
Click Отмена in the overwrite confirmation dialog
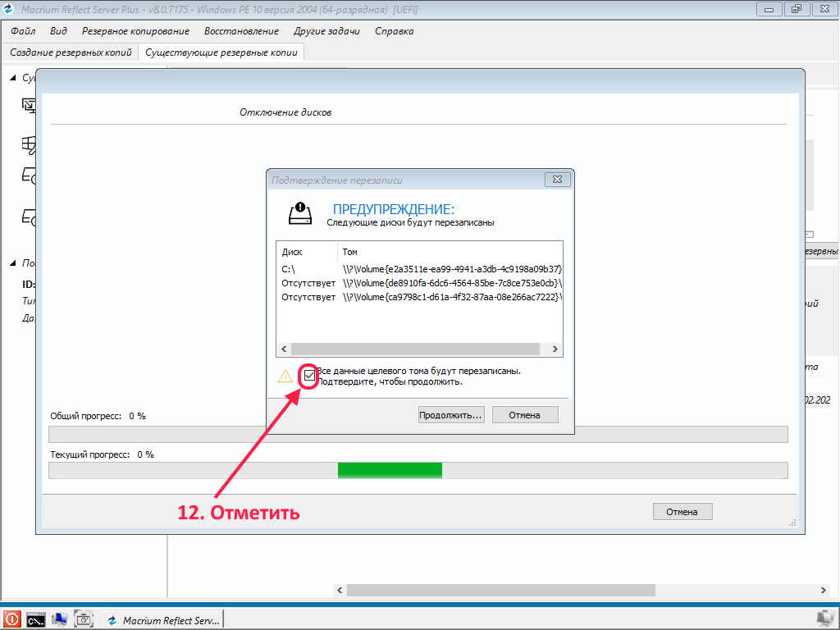point(524,415)
